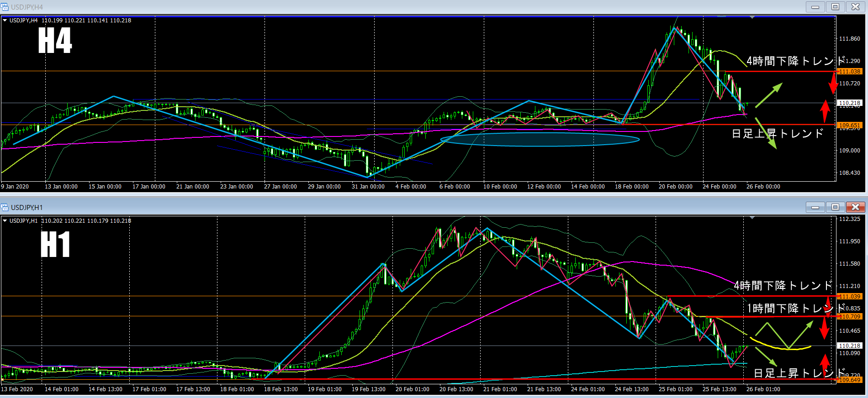This screenshot has width=868, height=398.
Task: Click the 6 Feb 00:00 time label
Action: [x=455, y=187]
